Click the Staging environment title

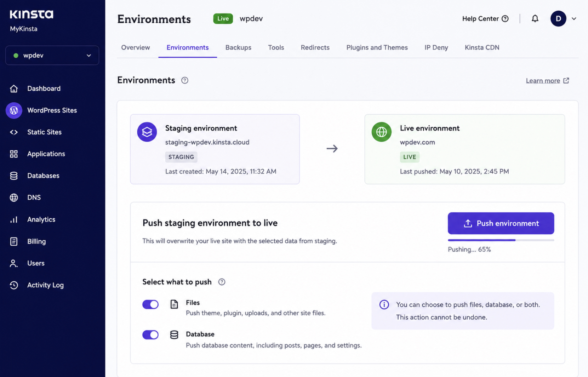(x=201, y=128)
